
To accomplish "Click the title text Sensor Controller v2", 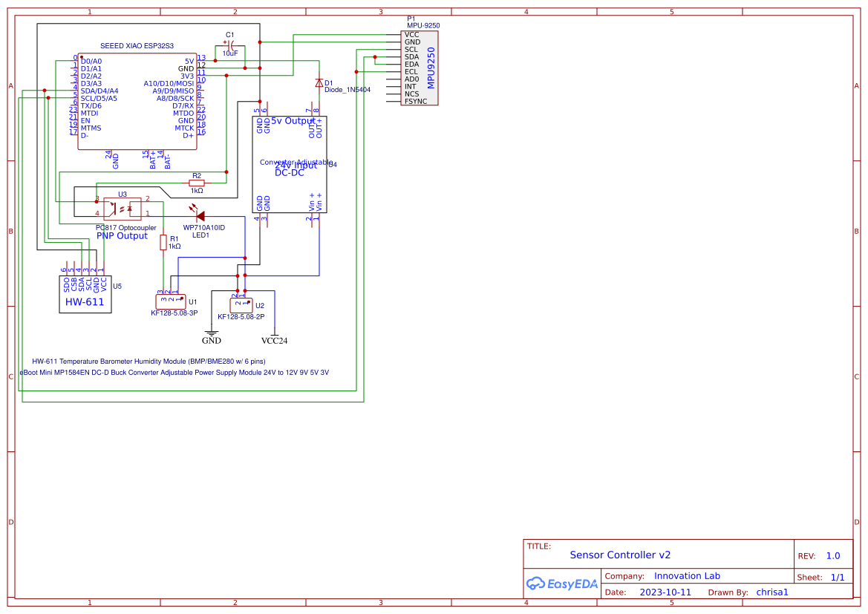I will tap(619, 555).
